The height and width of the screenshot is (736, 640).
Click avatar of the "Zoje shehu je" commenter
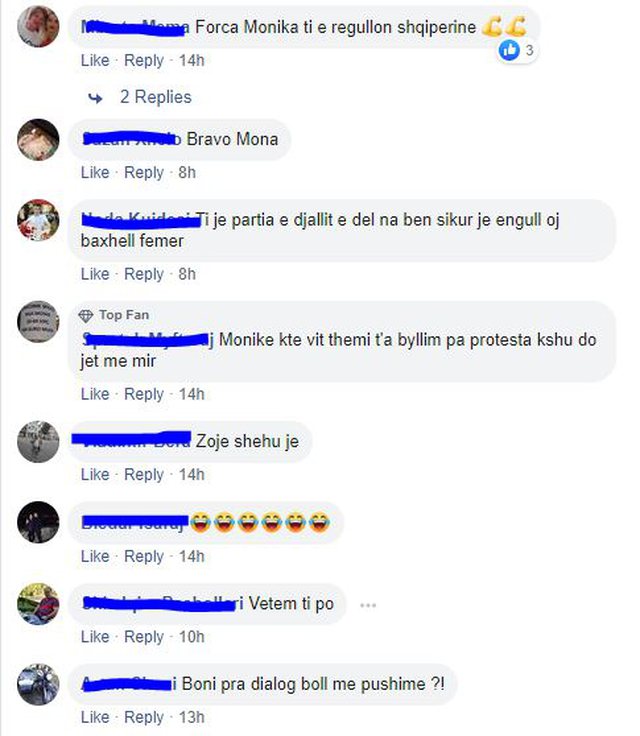coord(38,442)
